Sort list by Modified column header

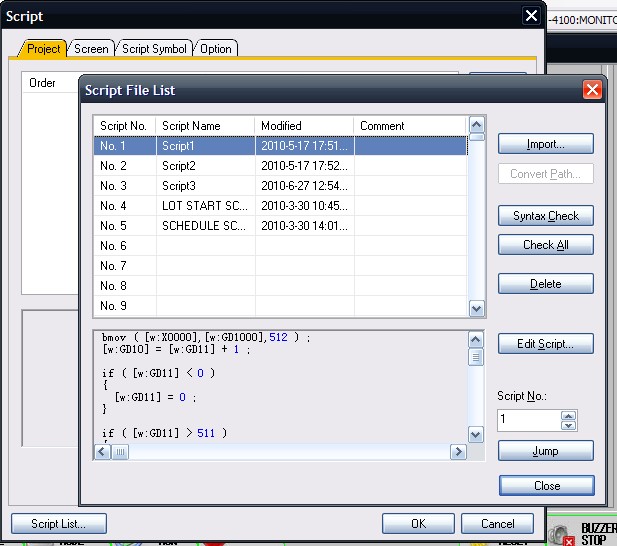pos(304,126)
